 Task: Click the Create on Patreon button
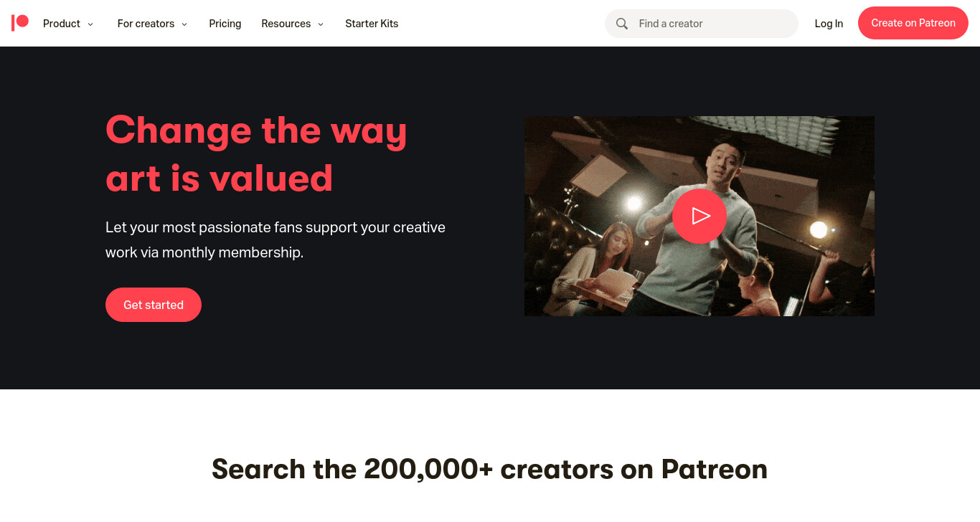click(913, 23)
